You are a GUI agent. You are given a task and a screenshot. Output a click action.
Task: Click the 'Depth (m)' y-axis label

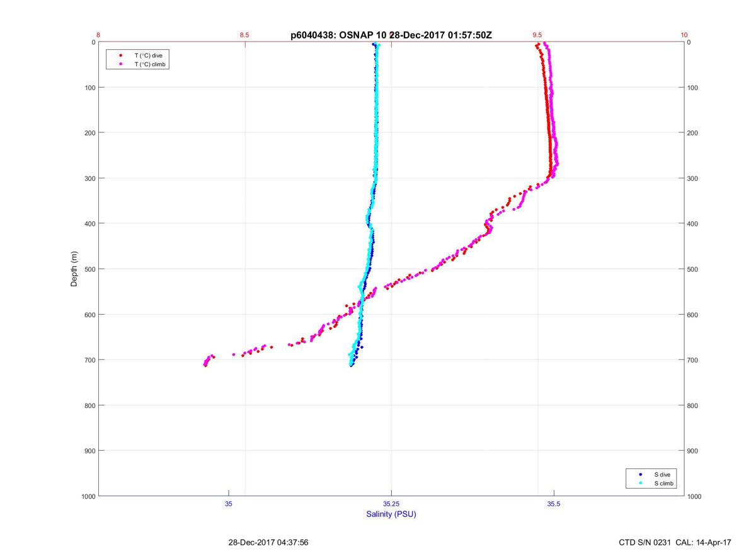pos(74,269)
